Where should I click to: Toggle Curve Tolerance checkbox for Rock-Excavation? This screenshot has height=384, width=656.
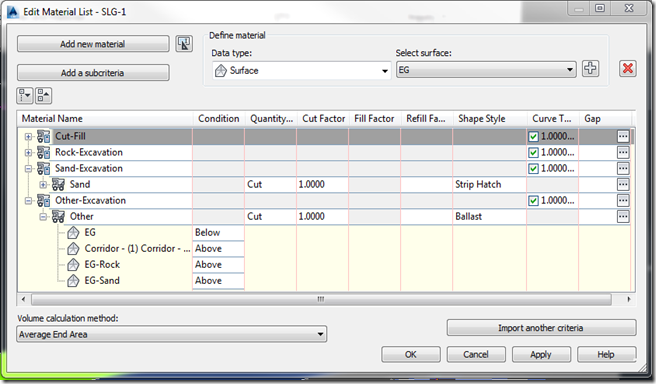point(533,153)
